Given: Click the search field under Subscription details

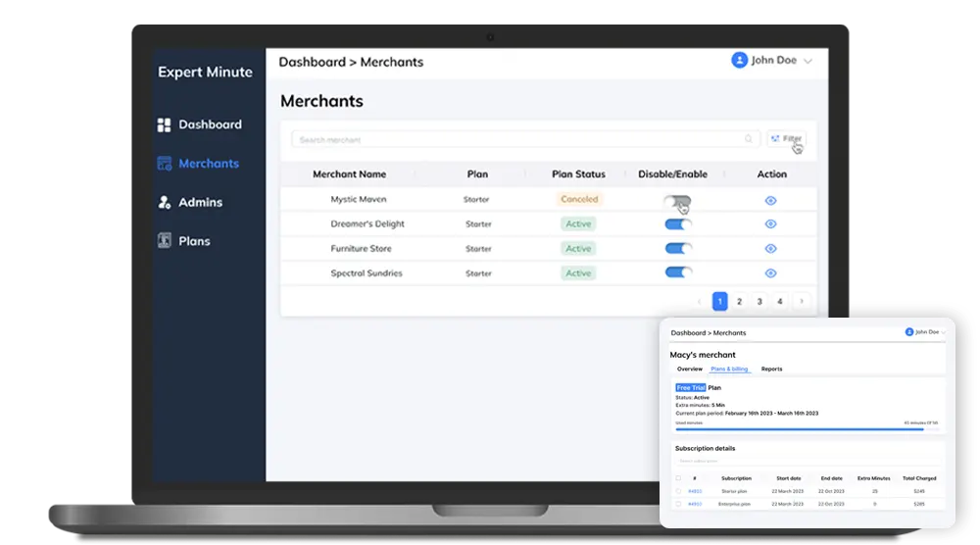Looking at the screenshot, I should (x=807, y=462).
